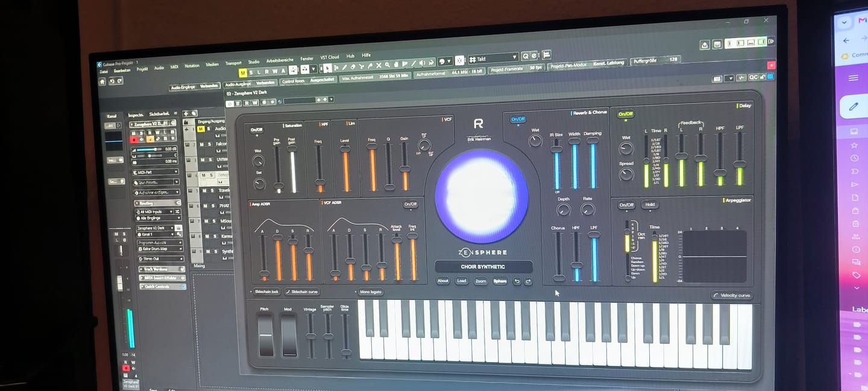Click the Sphere button in Zensphere
The height and width of the screenshot is (391, 868).
500,281
